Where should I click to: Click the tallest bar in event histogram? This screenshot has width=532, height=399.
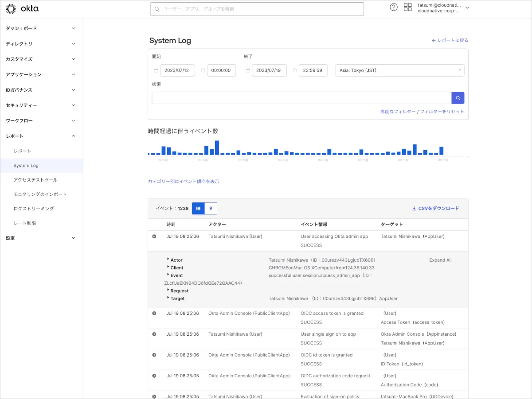(x=217, y=147)
